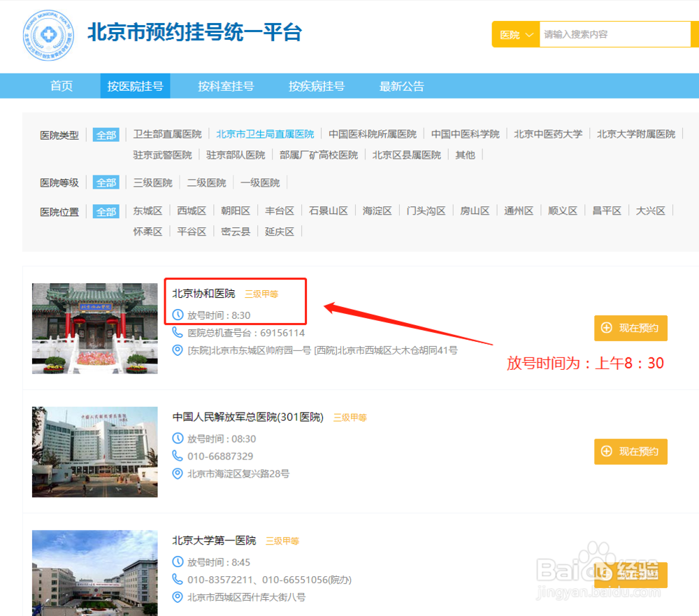699x616 pixels.
Task: Filter location by 石景山区
Action: click(329, 210)
